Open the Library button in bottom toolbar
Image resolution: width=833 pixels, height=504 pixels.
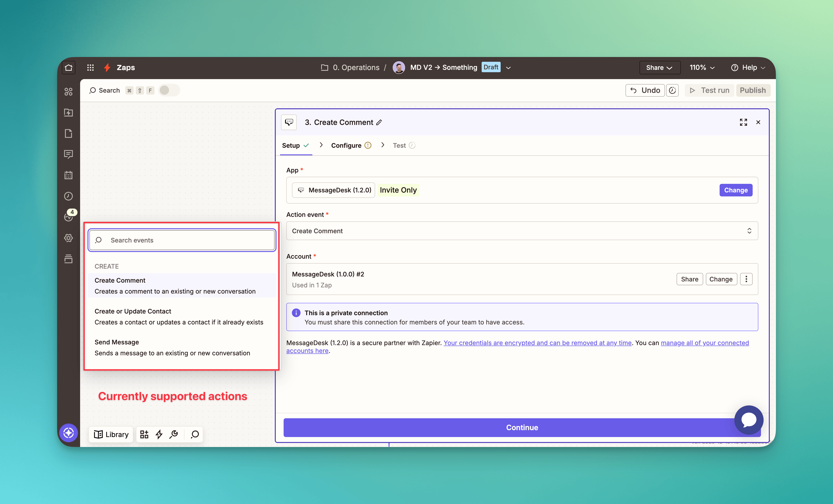point(111,434)
